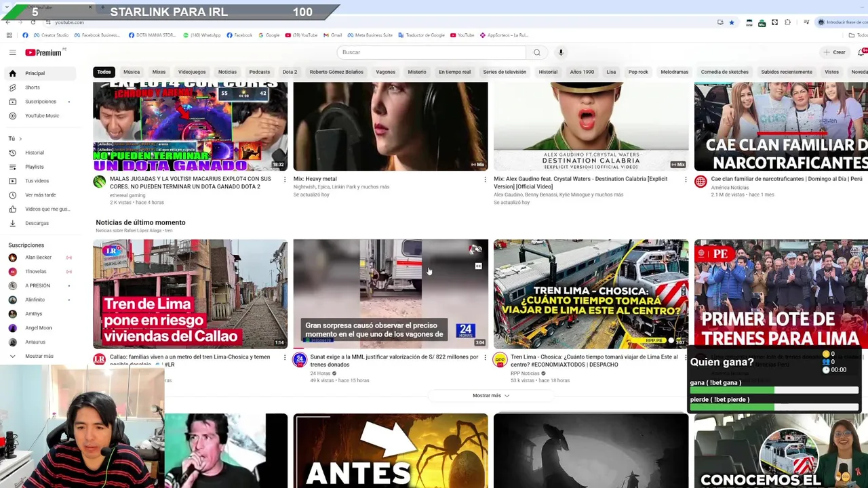Open Meta Business Suite bookmark

click(370, 35)
